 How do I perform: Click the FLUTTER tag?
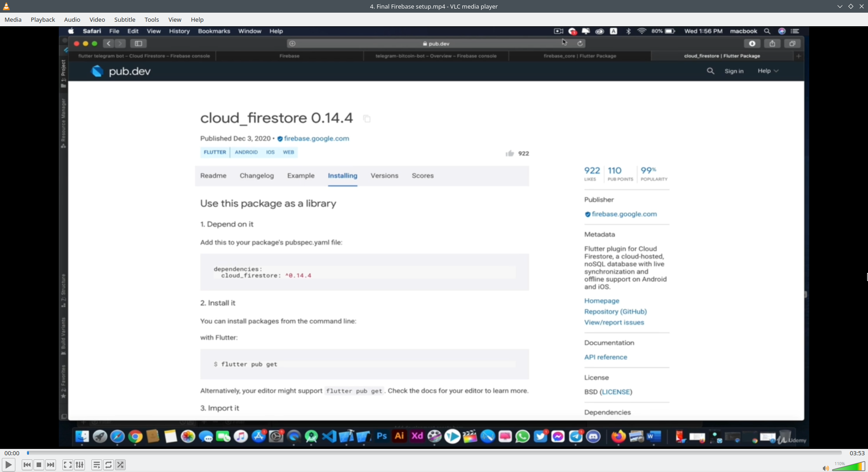point(215,153)
